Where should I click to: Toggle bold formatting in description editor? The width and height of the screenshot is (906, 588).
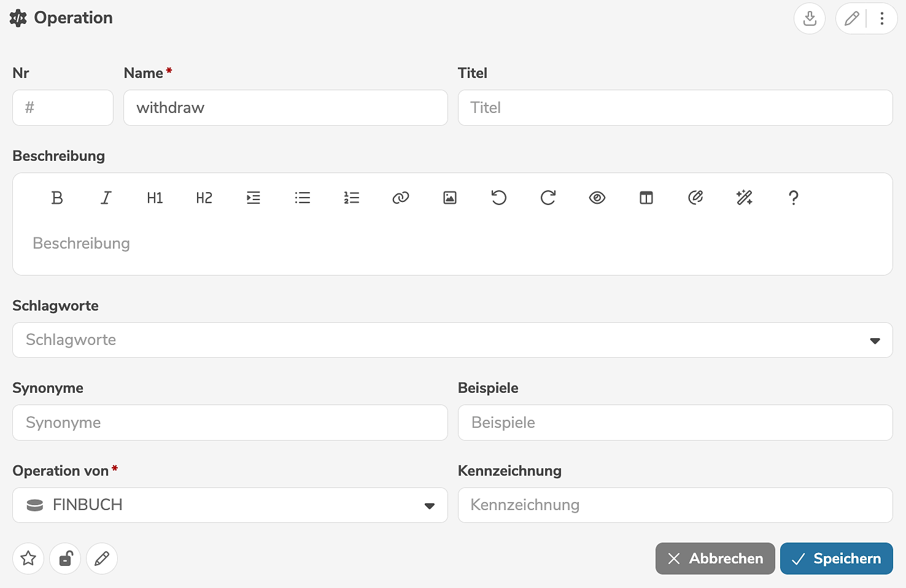pos(57,198)
